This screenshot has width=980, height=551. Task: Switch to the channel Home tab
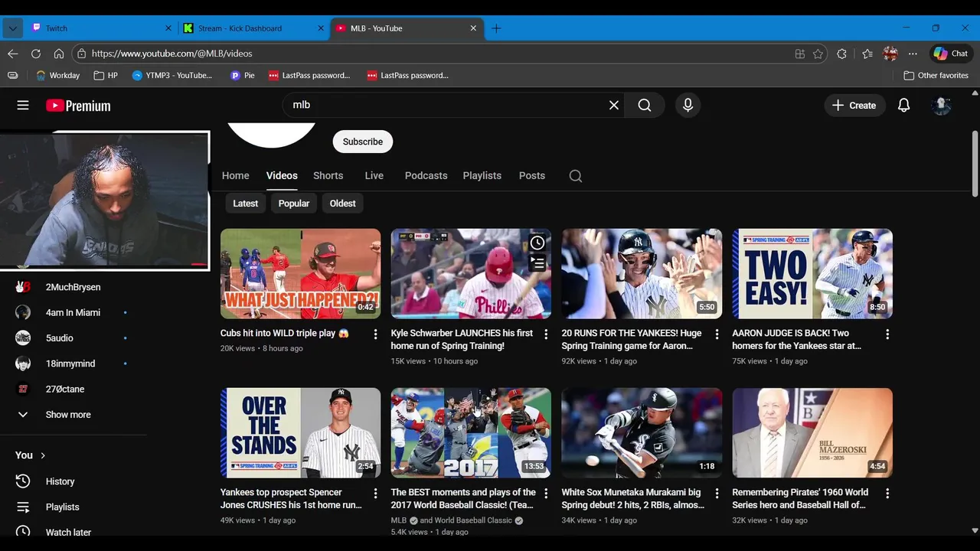pyautogui.click(x=235, y=175)
